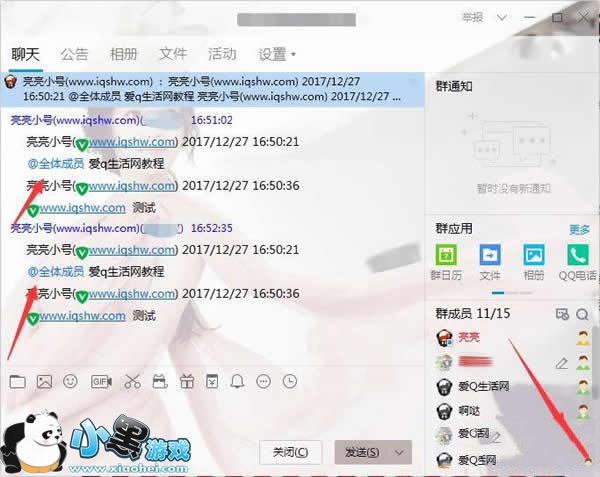Click the role icon on 爱Q生活网 row
This screenshot has width=600, height=477.
[x=583, y=387]
